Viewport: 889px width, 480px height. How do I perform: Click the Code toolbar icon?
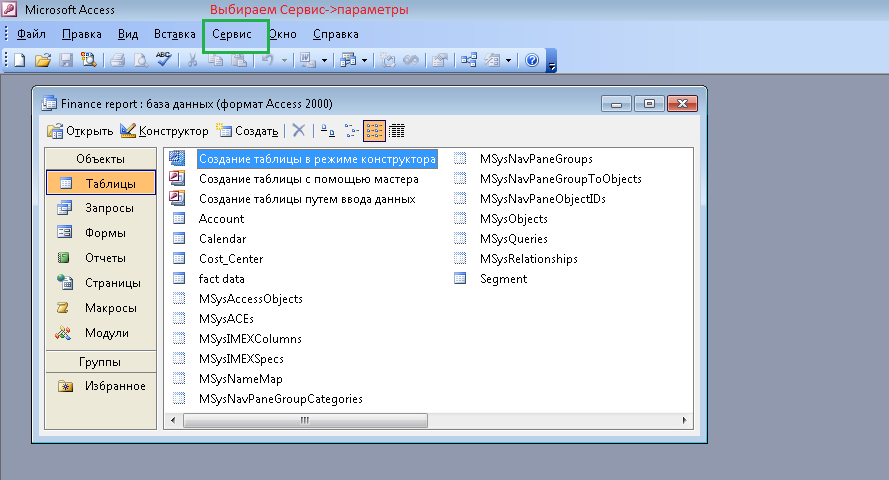388,60
